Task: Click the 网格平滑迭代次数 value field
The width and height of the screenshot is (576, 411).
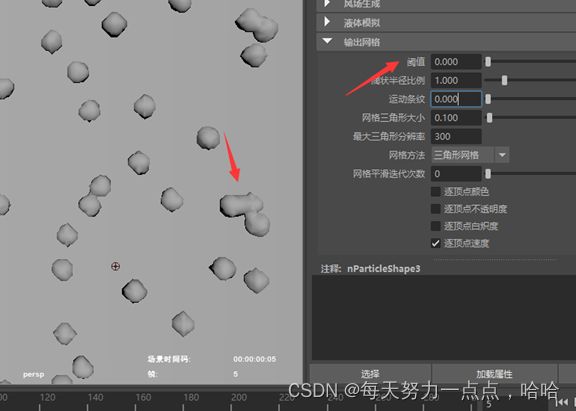Action: click(456, 174)
